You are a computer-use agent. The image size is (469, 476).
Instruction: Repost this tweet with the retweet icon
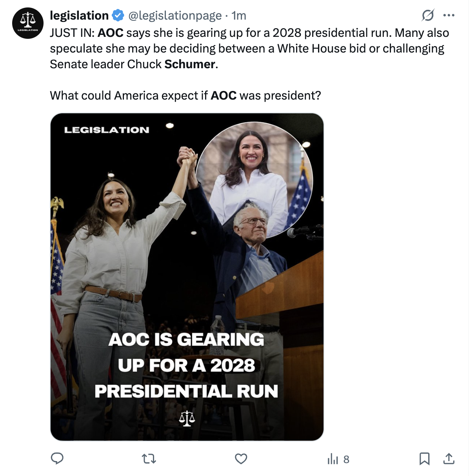tap(149, 458)
